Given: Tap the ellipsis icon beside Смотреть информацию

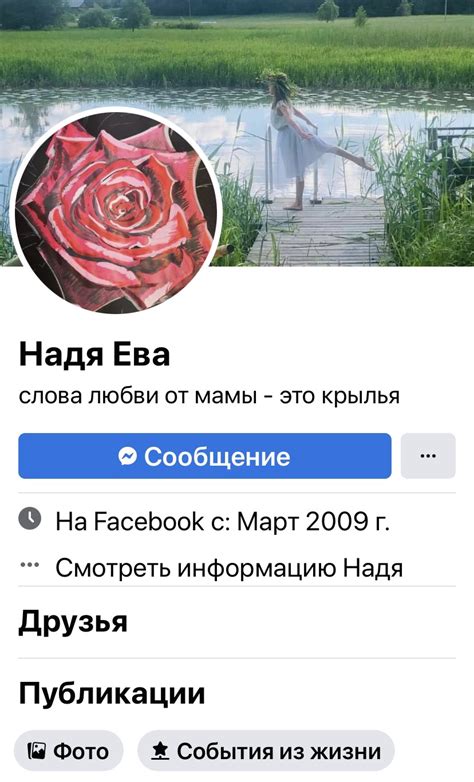Looking at the screenshot, I should tap(30, 565).
